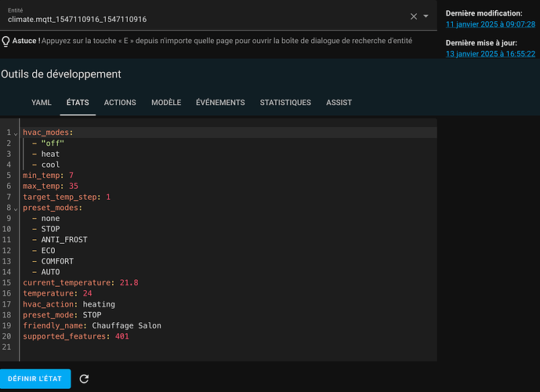Click the Outils de développement heading
The width and height of the screenshot is (540, 392).
pyautogui.click(x=61, y=74)
